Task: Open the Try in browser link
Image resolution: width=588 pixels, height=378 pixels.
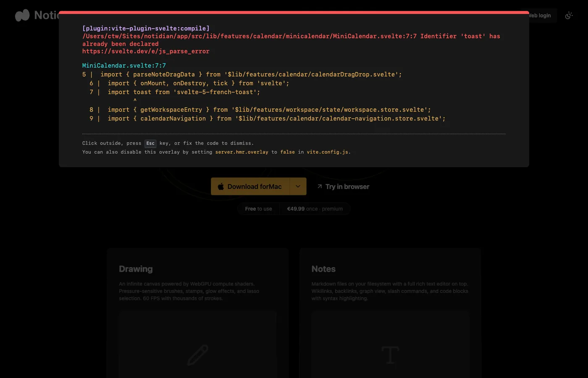Action: pyautogui.click(x=343, y=186)
